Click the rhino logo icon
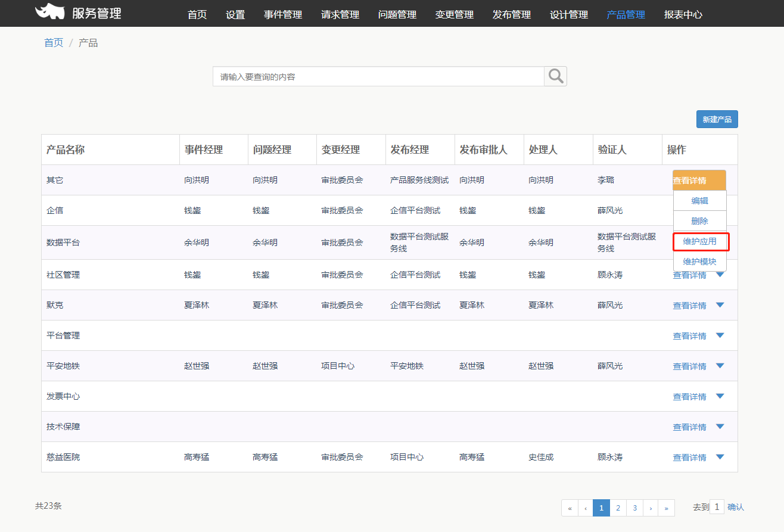 49,11
